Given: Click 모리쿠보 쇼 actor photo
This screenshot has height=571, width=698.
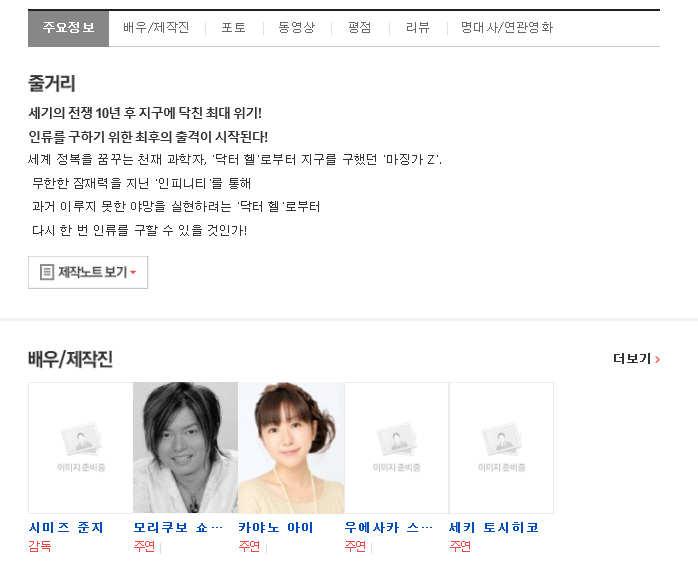Looking at the screenshot, I should coord(185,447).
